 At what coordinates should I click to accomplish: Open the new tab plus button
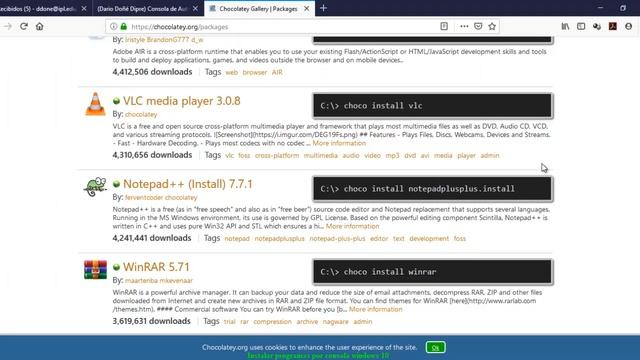(x=323, y=8)
